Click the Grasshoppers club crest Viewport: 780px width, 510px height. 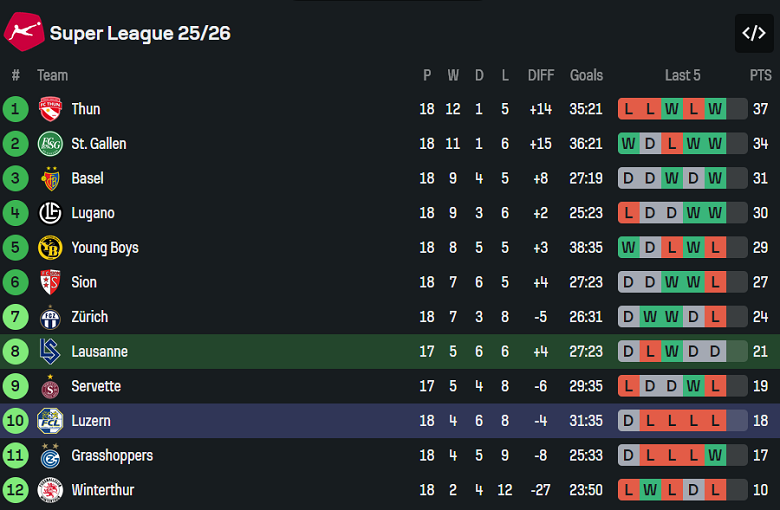click(x=50, y=456)
